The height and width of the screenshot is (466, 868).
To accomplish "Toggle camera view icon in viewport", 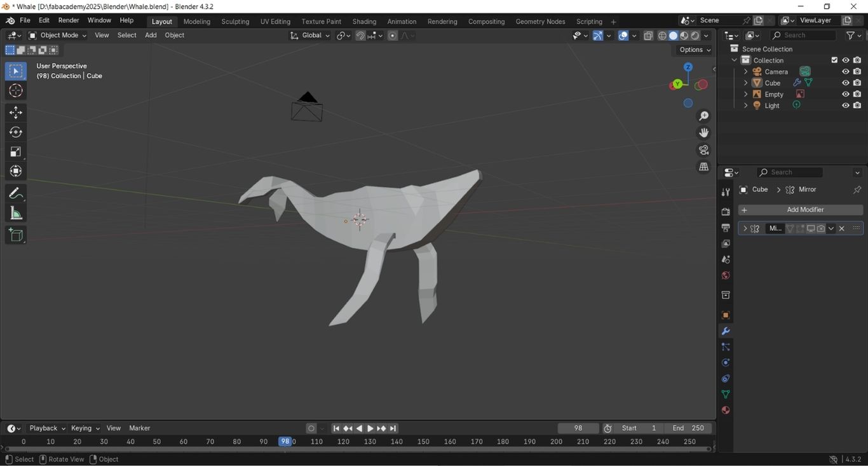I will [x=703, y=150].
